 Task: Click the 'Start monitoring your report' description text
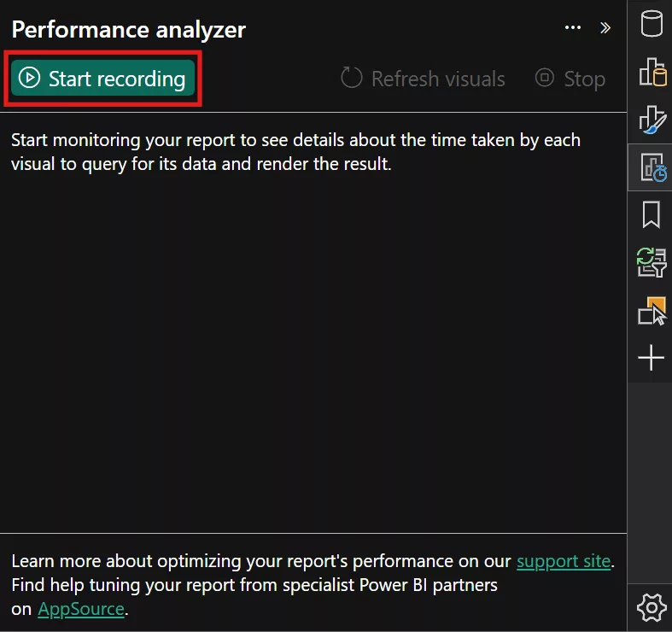pyautogui.click(x=295, y=152)
